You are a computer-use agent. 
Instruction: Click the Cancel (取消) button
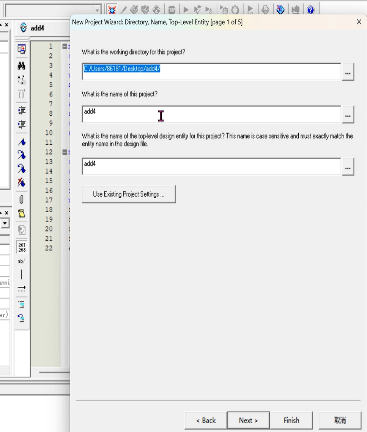coord(340,420)
